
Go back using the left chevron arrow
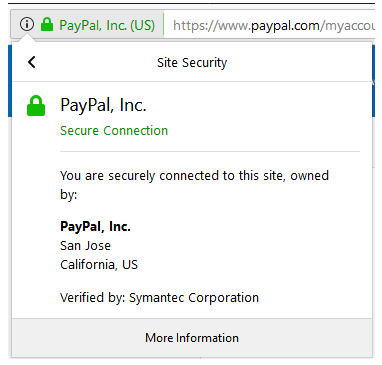pyautogui.click(x=32, y=62)
